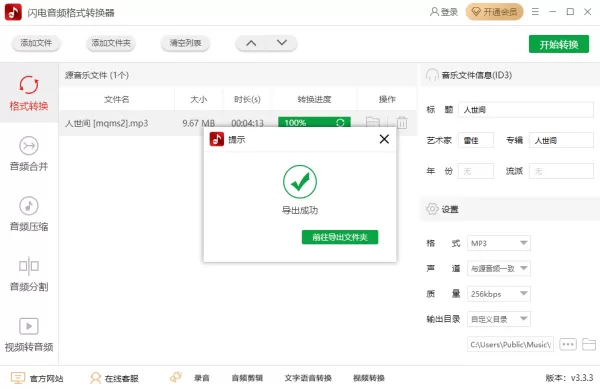Screen dimensions: 600x390
Task: Click the 文件名 column header
Action: point(117,100)
